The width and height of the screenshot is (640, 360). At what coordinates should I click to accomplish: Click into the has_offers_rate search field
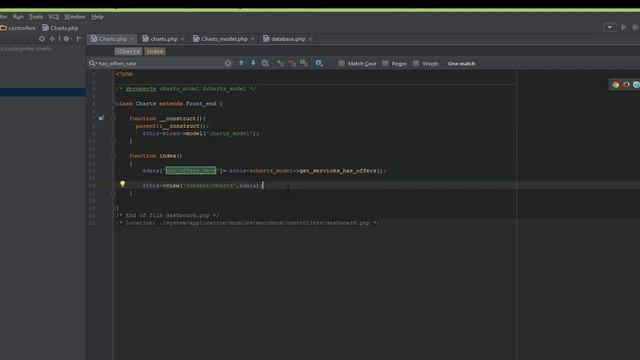pyautogui.click(x=159, y=63)
